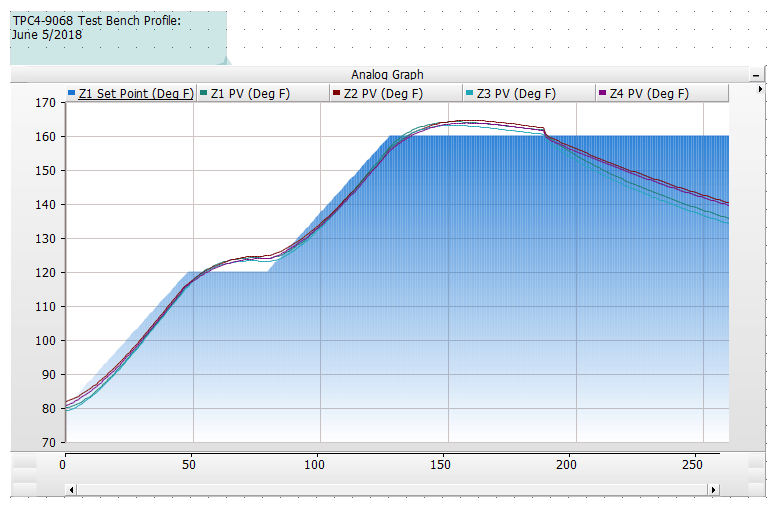The image size is (782, 512).
Task: Collapse the Analog Graph panel with minus button
Action: tap(756, 75)
